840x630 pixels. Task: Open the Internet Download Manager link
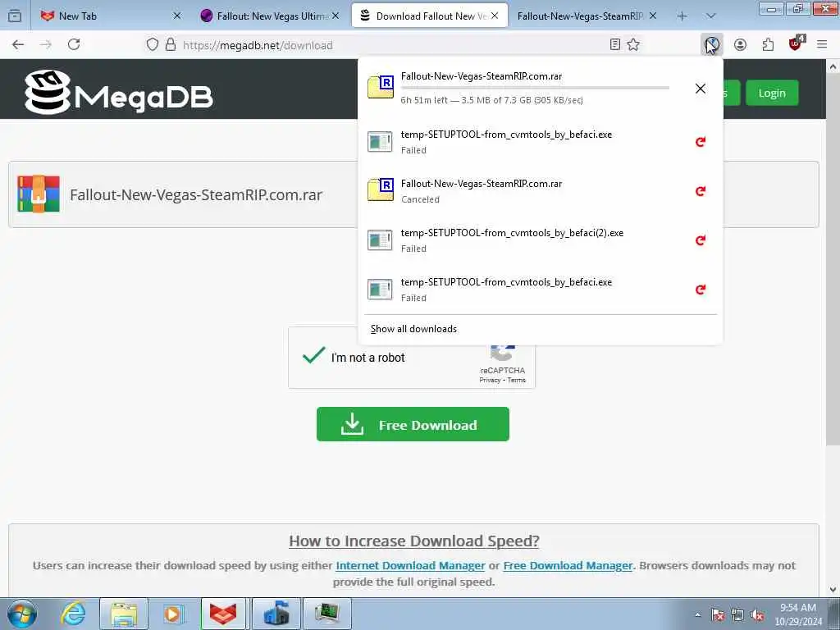coord(410,566)
